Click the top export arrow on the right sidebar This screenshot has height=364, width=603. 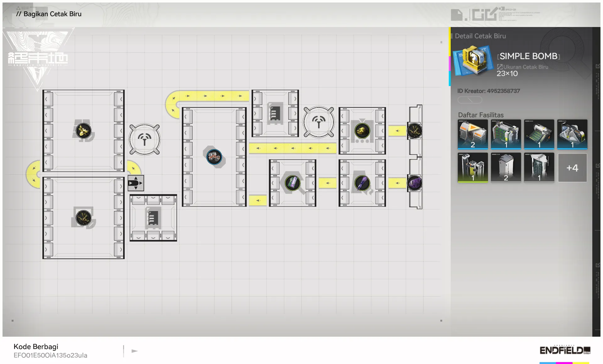click(597, 66)
